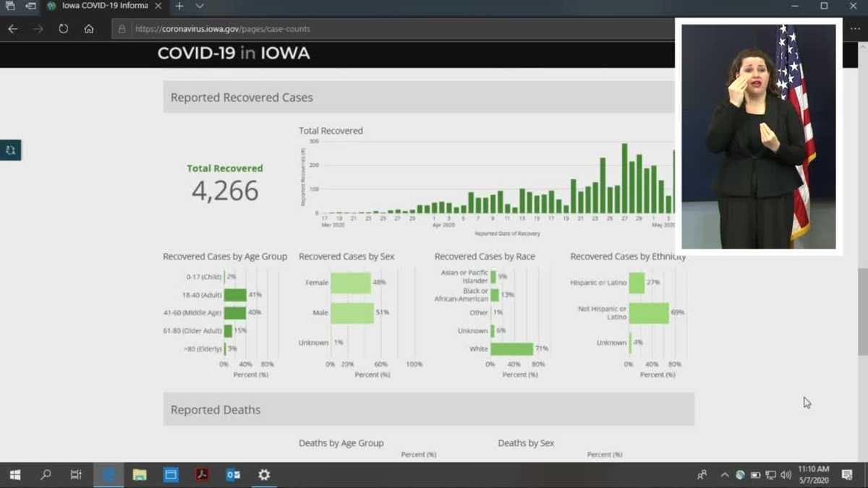Open Outlook from the taskbar

click(x=233, y=474)
